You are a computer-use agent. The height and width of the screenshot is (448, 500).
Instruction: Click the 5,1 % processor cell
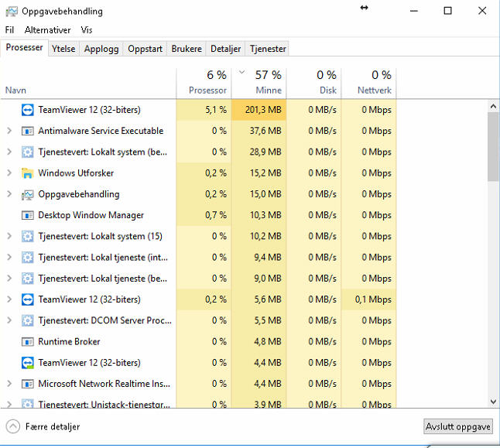[204, 110]
